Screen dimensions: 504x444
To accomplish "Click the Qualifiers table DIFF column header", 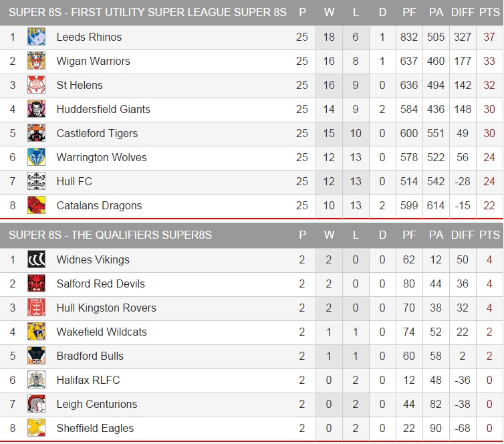I will pyautogui.click(x=463, y=235).
